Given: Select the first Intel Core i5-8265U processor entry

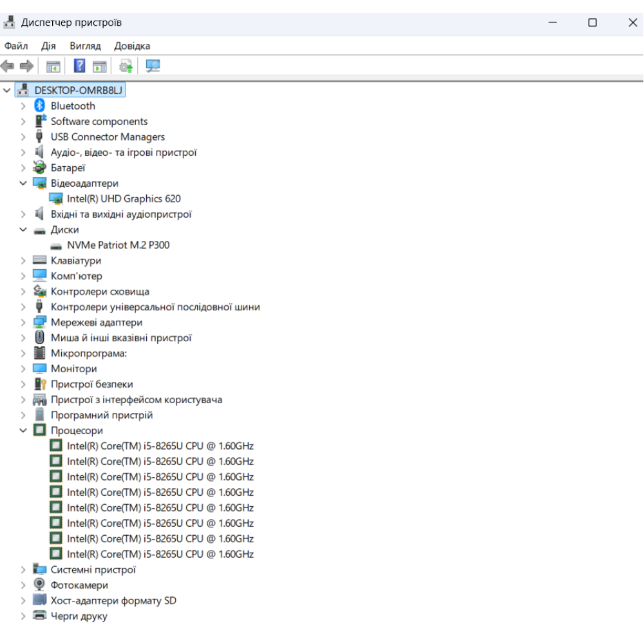Looking at the screenshot, I should point(160,446).
